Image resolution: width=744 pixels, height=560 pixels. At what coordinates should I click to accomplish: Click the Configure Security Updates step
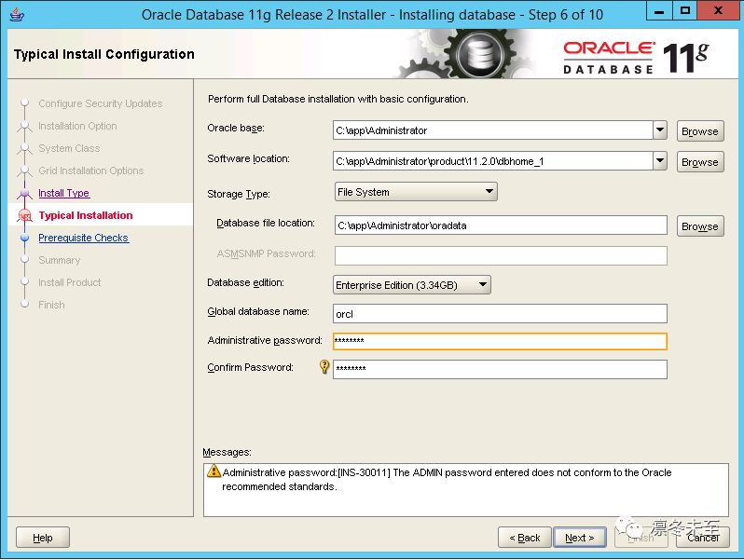pos(100,103)
